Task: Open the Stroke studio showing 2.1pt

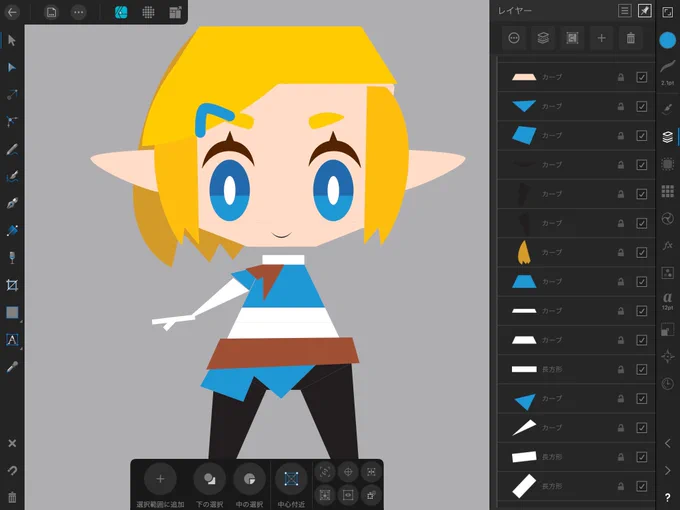Action: tap(667, 73)
